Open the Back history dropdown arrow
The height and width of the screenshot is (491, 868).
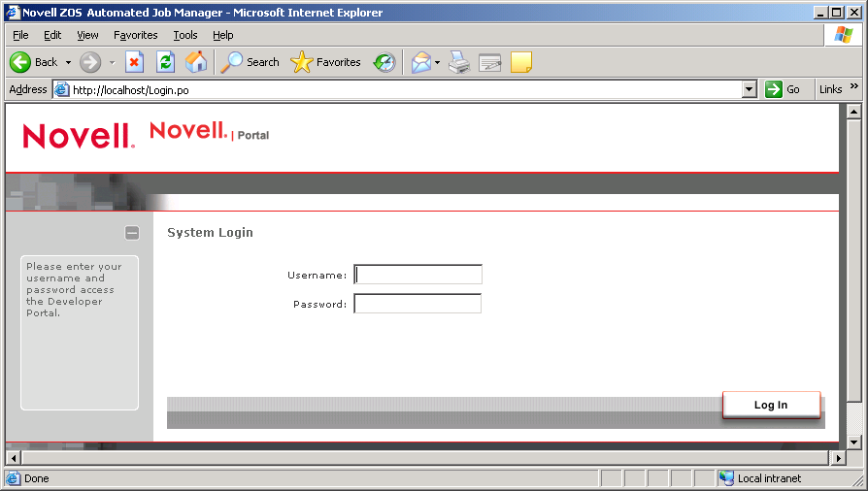click(68, 62)
